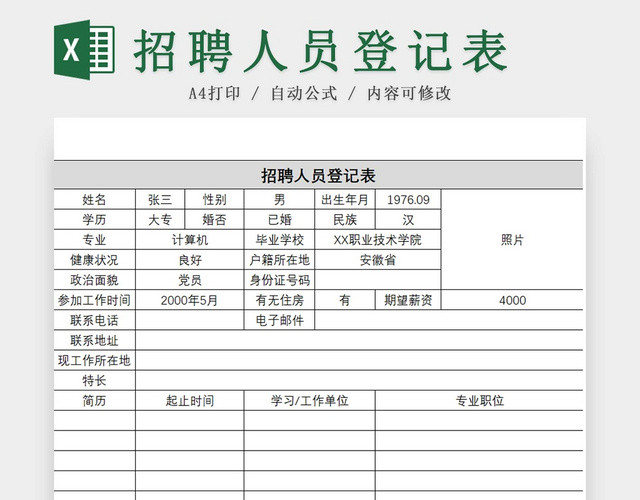Select the 参加工作时间 label cell

[94, 300]
